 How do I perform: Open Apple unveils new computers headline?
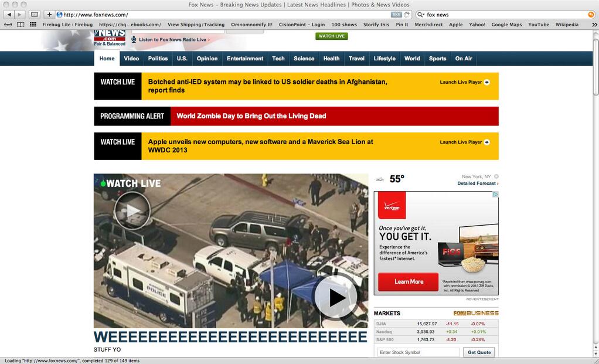pos(261,146)
